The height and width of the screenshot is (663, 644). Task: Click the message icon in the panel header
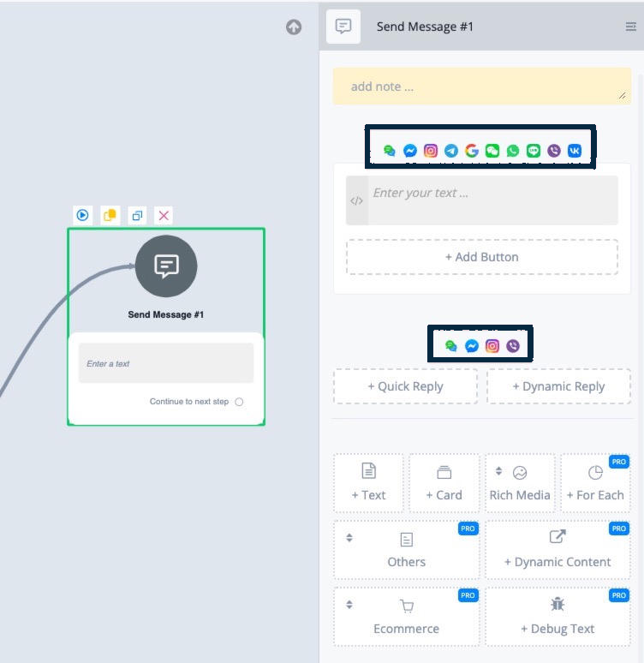343,27
